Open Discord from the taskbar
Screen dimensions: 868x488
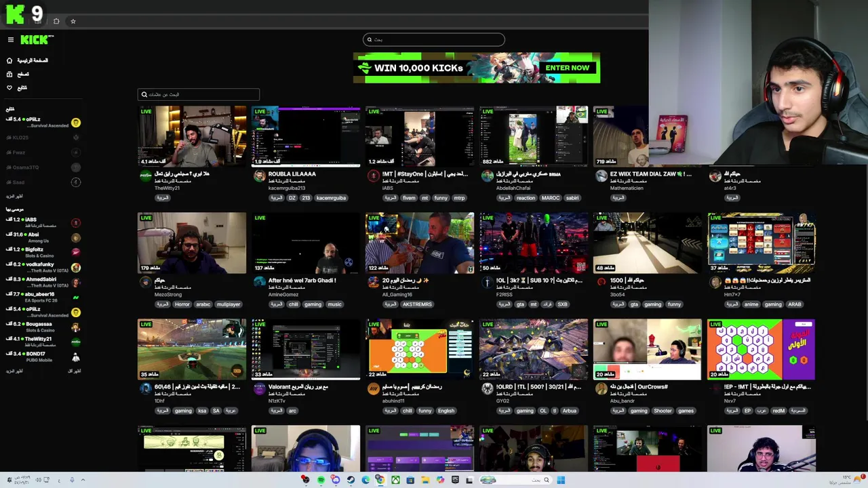(x=336, y=480)
